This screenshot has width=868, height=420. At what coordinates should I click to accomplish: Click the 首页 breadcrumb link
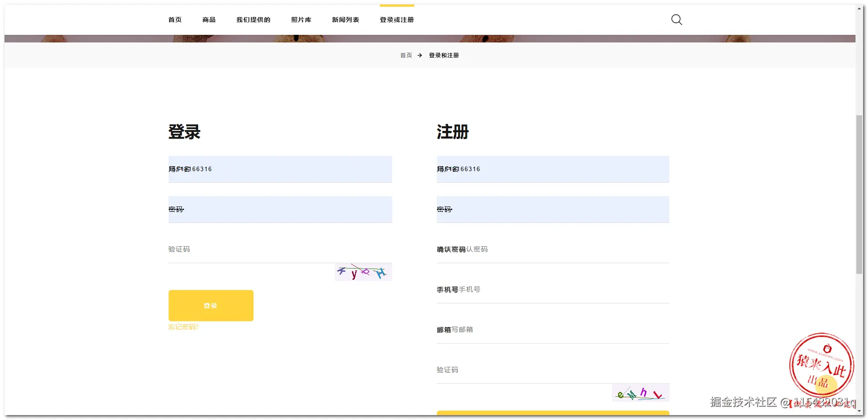pos(406,55)
